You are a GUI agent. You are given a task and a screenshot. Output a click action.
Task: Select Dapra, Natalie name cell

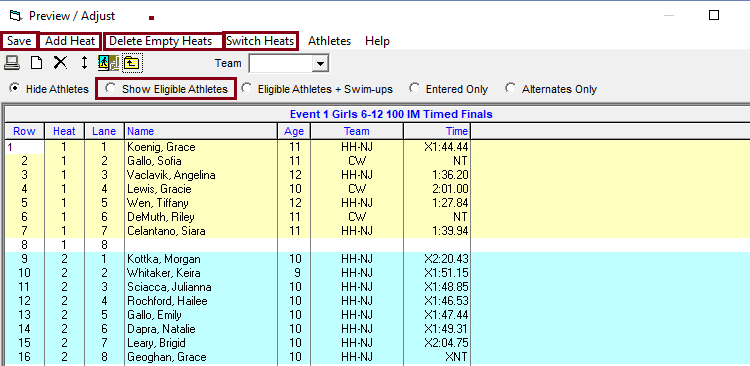pyautogui.click(x=201, y=329)
